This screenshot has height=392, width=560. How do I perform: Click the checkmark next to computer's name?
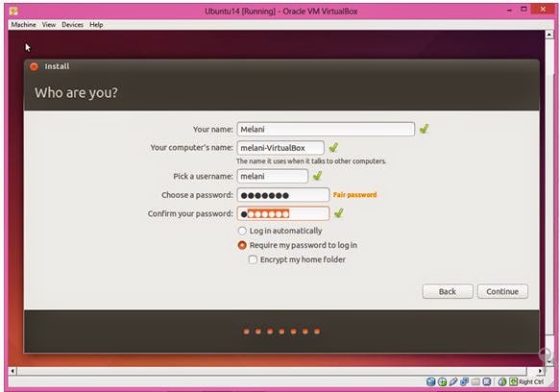click(x=333, y=147)
